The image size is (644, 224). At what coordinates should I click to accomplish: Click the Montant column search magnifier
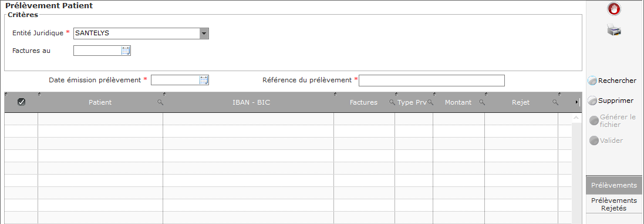click(x=482, y=102)
